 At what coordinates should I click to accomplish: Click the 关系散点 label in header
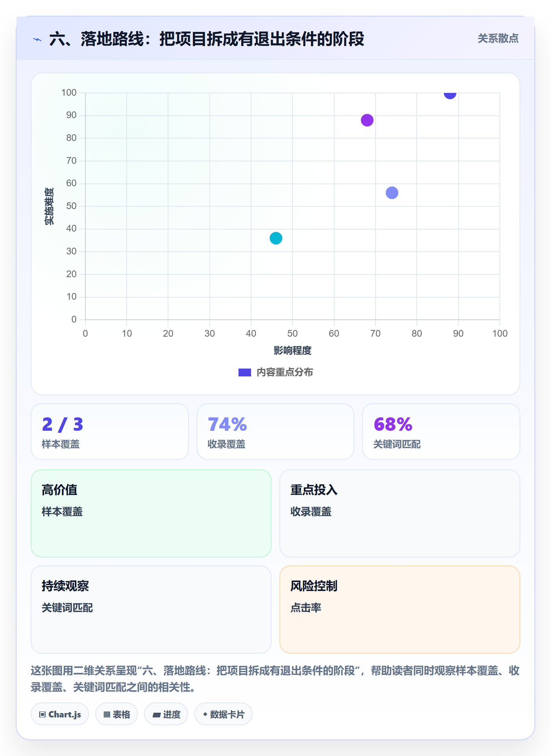point(498,39)
